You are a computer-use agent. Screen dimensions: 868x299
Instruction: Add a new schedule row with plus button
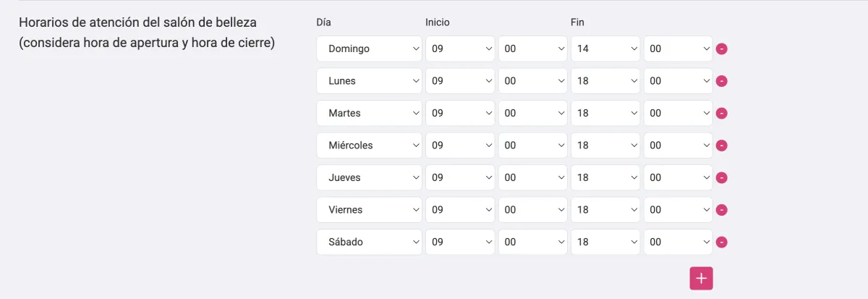point(701,278)
